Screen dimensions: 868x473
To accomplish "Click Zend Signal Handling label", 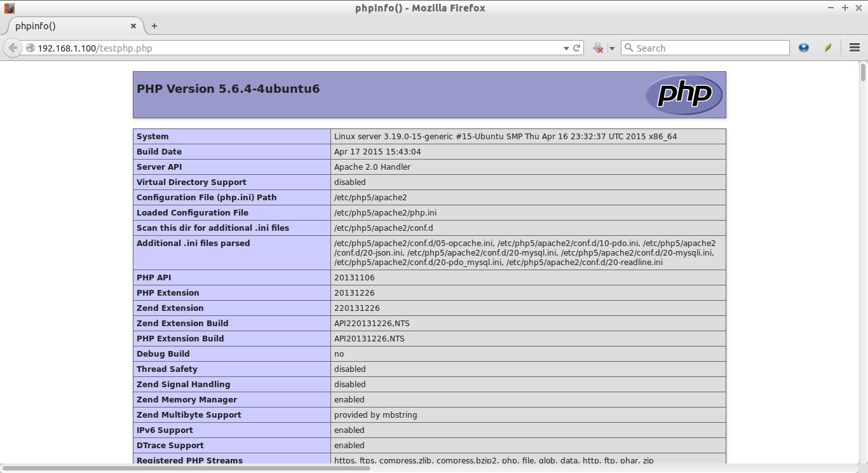I will coord(184,384).
